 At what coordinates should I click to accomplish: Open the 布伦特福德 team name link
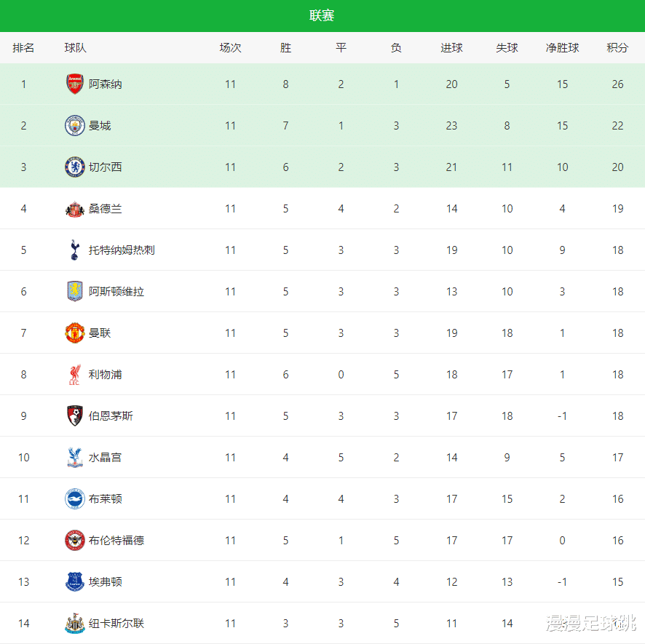[116, 541]
